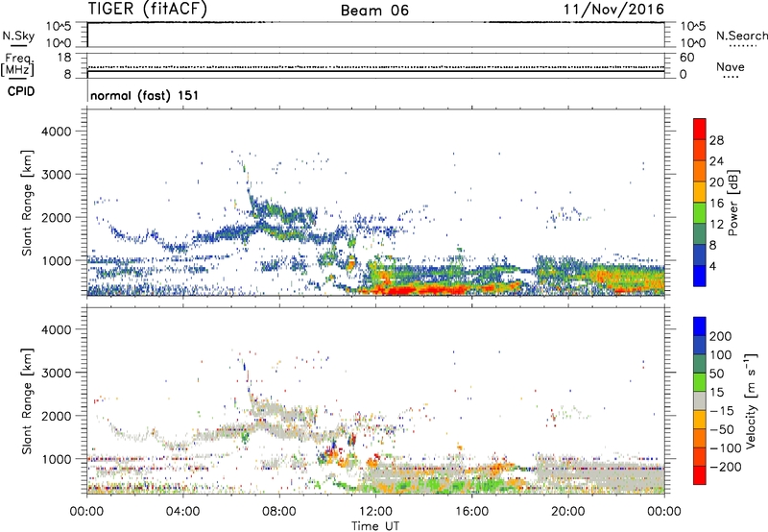Click the 18 MHz frequency tick label
The width and height of the screenshot is (768, 532).
pyautogui.click(x=64, y=58)
